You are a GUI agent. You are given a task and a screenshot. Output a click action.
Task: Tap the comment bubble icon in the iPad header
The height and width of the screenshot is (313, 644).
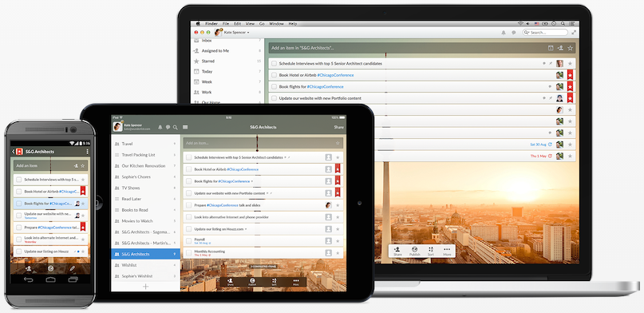tap(168, 127)
